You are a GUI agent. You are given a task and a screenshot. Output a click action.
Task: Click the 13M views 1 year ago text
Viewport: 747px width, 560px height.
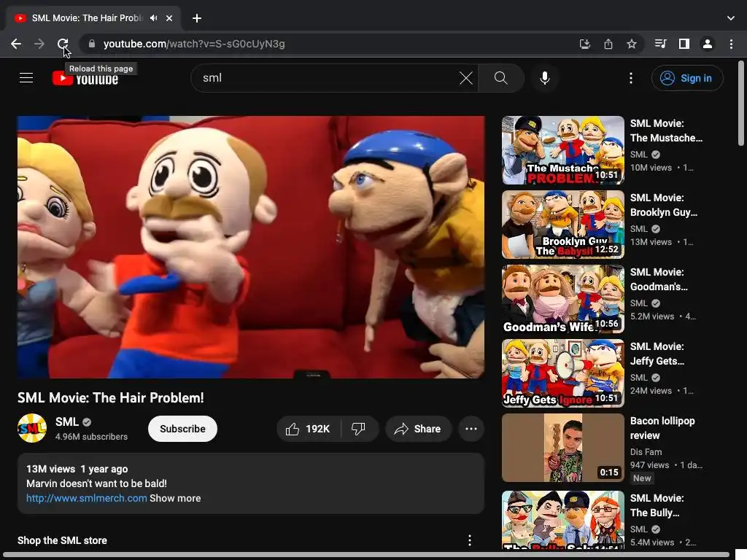77,469
